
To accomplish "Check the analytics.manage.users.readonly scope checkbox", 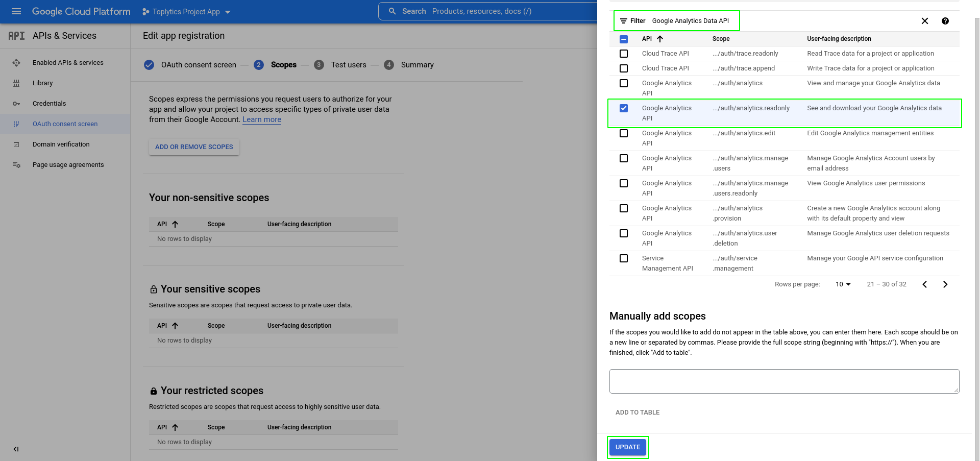I will click(x=624, y=183).
